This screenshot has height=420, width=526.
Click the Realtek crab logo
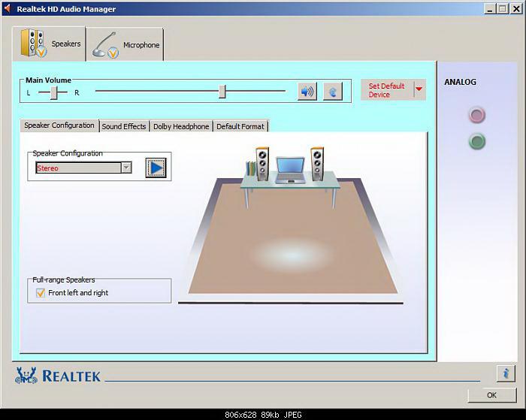[26, 376]
